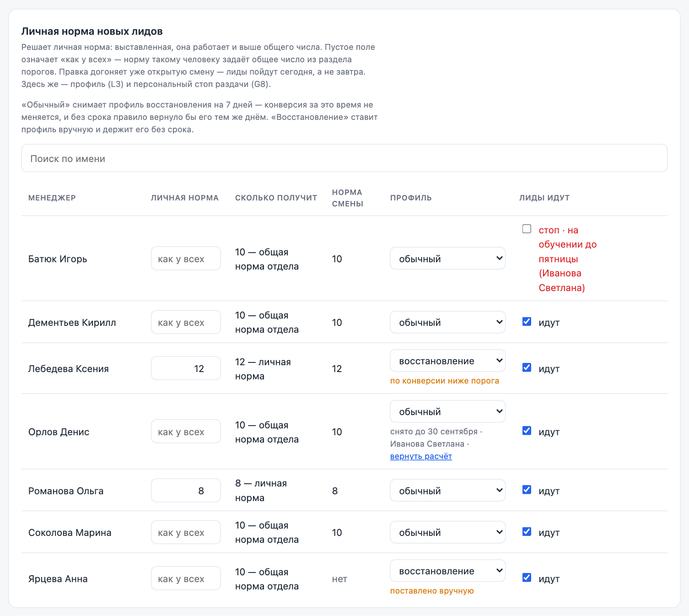Click the «Норма смены» column header

click(x=348, y=198)
